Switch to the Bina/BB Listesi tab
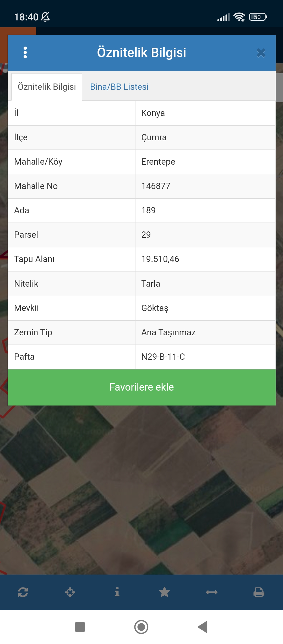 pos(119,87)
